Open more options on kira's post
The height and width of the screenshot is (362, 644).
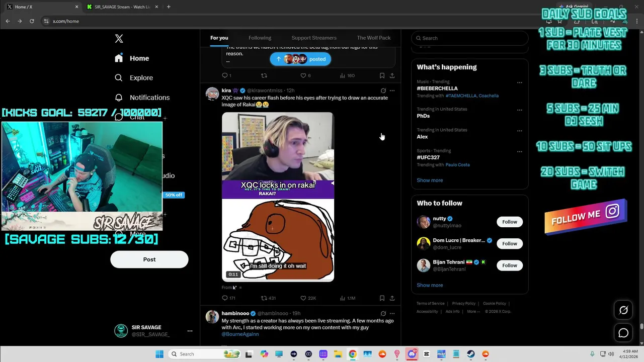click(x=392, y=91)
